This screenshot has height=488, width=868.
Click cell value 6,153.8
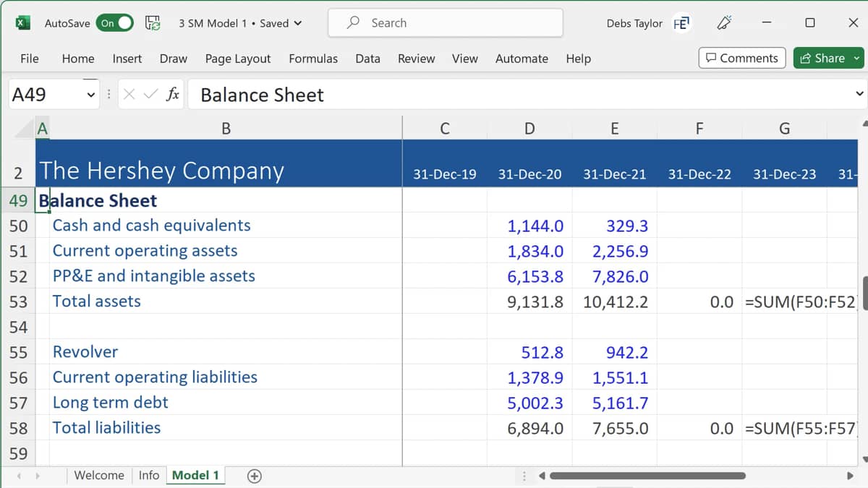point(535,276)
